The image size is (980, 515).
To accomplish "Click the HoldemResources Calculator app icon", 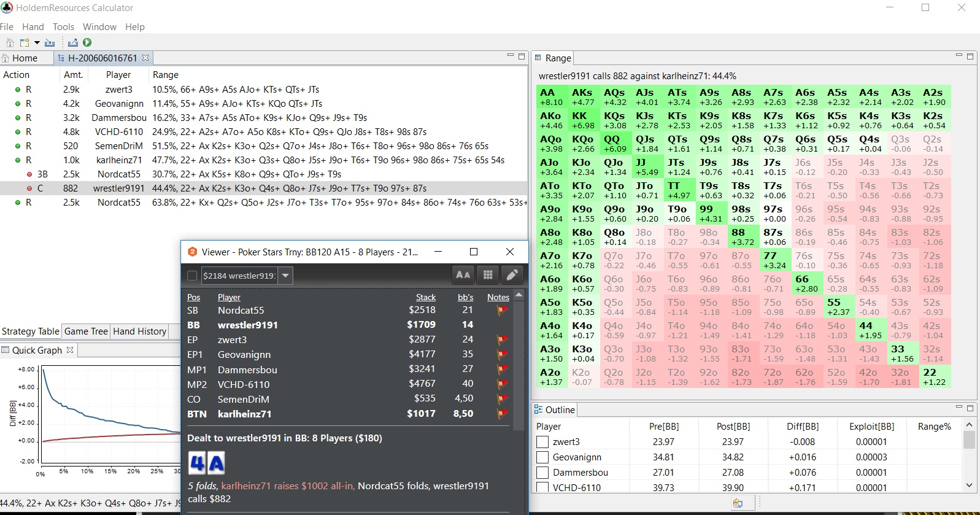I will click(7, 7).
